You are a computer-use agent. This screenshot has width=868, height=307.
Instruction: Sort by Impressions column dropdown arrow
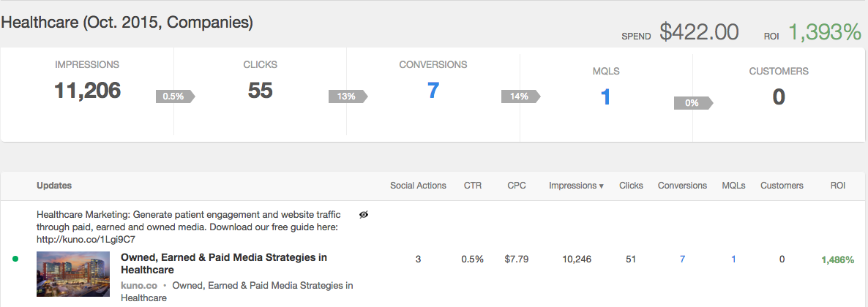click(x=602, y=186)
